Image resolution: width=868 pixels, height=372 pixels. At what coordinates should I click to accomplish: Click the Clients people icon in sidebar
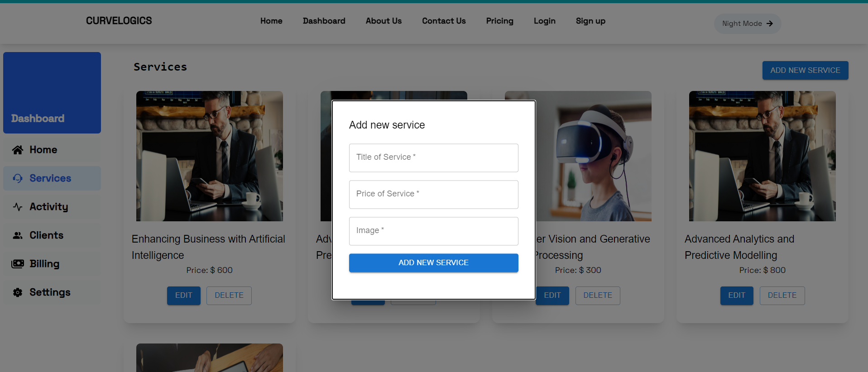click(x=18, y=235)
